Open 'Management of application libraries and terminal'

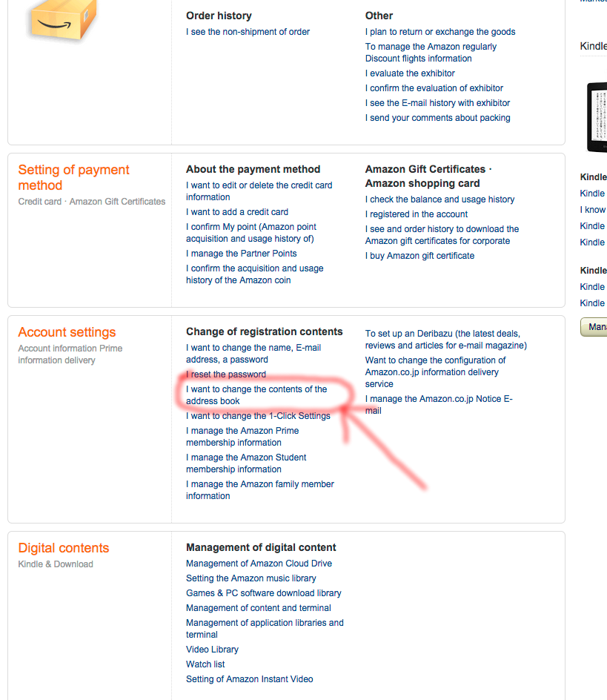point(265,629)
